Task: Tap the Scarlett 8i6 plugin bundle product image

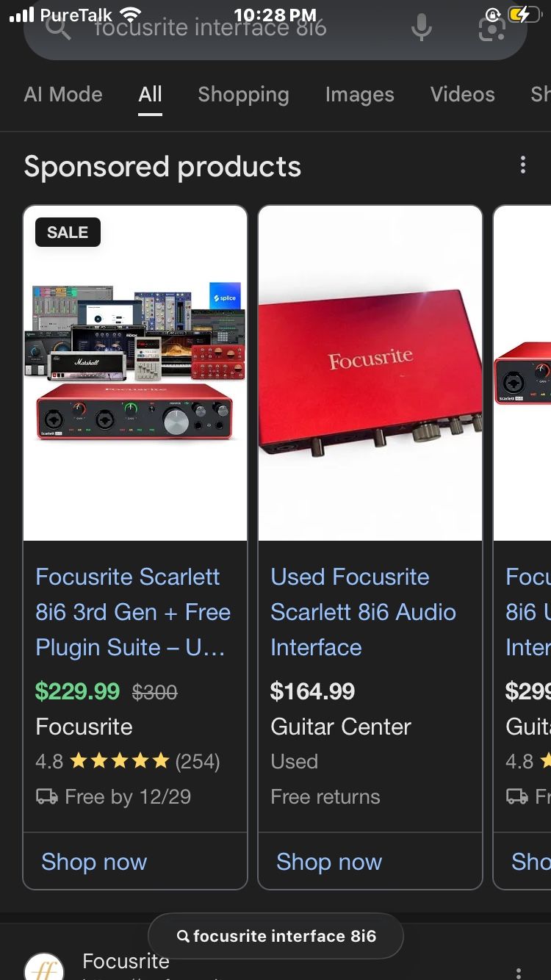Action: point(135,373)
